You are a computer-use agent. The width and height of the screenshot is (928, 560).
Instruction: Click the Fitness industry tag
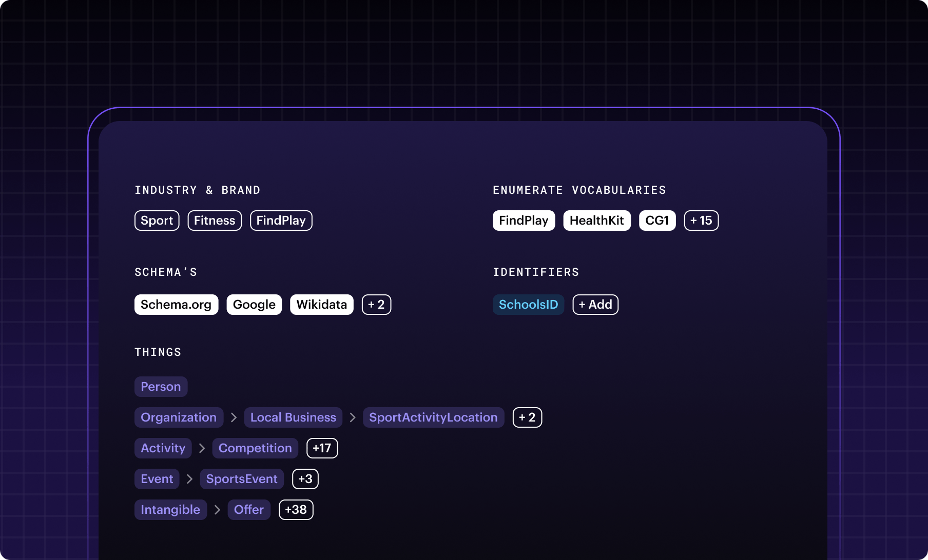pos(215,221)
